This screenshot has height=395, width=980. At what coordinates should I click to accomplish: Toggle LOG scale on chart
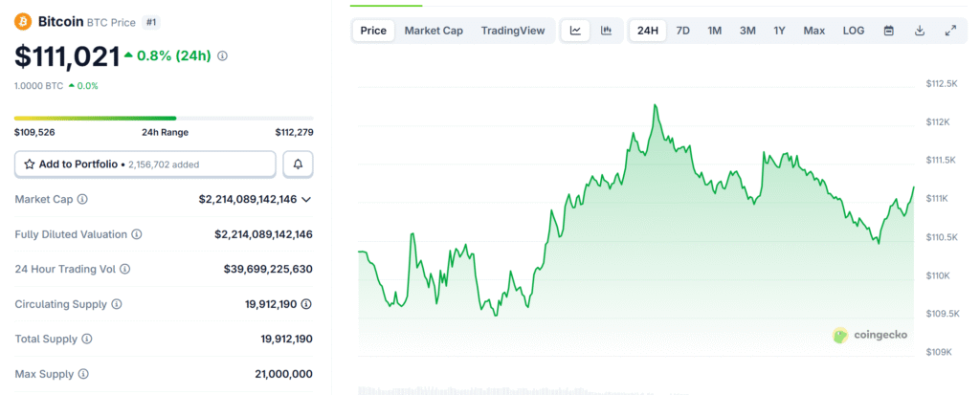(x=853, y=31)
